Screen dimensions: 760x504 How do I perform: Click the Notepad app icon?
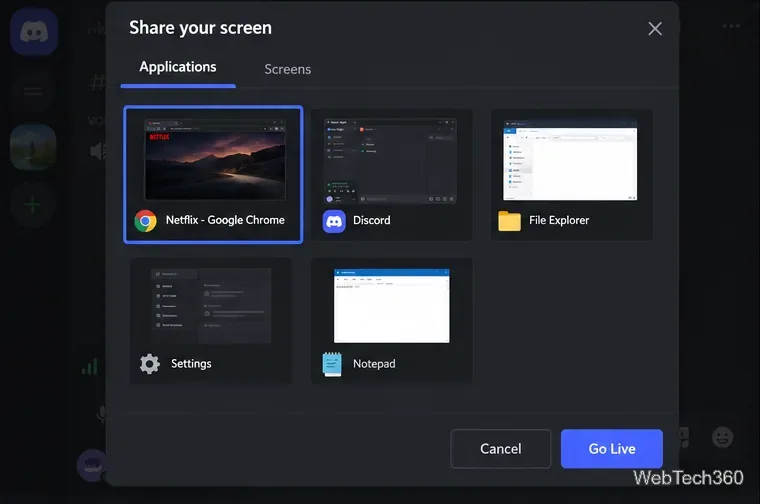point(332,364)
